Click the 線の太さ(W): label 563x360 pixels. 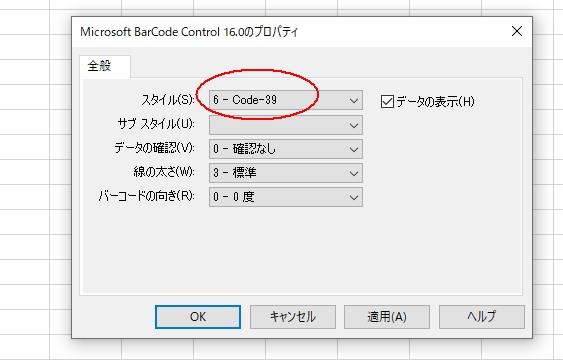(x=164, y=172)
